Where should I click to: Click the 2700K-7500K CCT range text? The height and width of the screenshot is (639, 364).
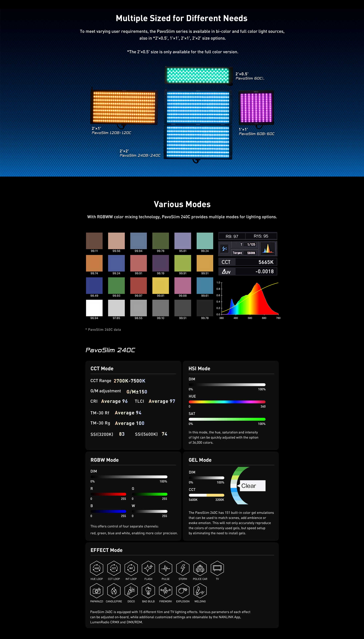click(130, 381)
